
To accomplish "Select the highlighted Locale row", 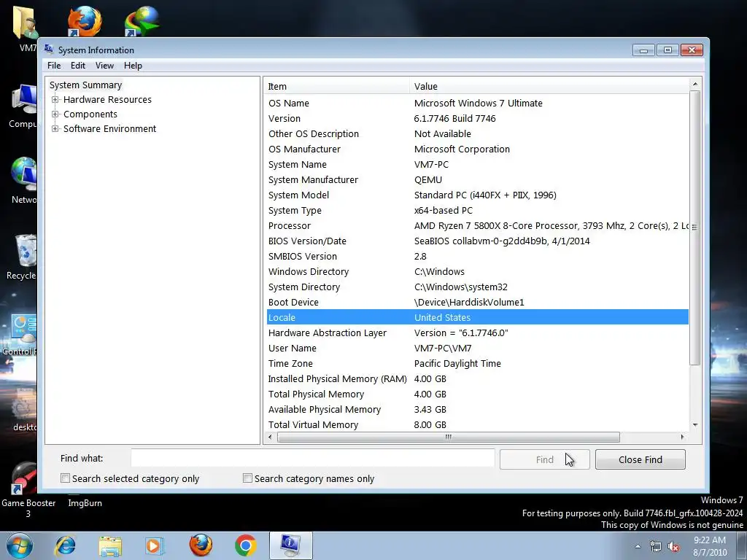I will (x=477, y=318).
